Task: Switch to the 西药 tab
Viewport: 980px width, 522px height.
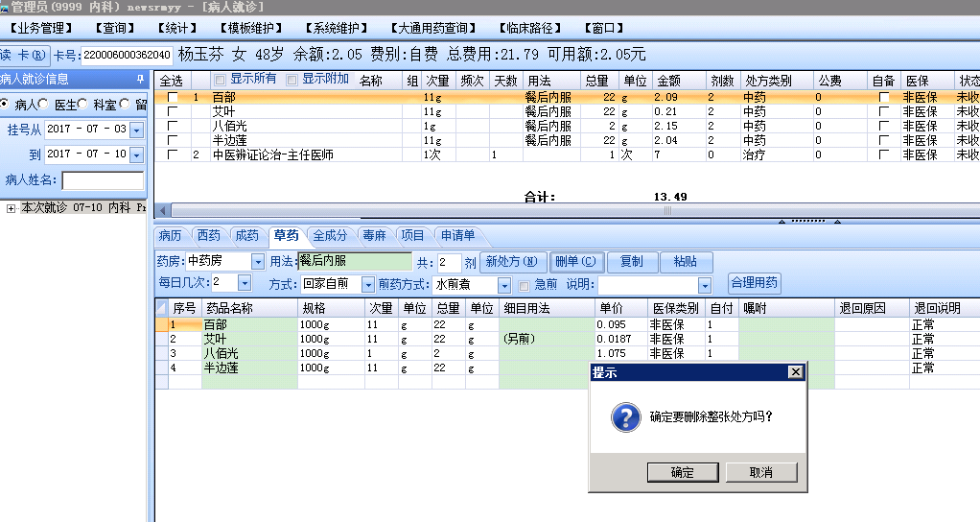Action: [x=209, y=236]
